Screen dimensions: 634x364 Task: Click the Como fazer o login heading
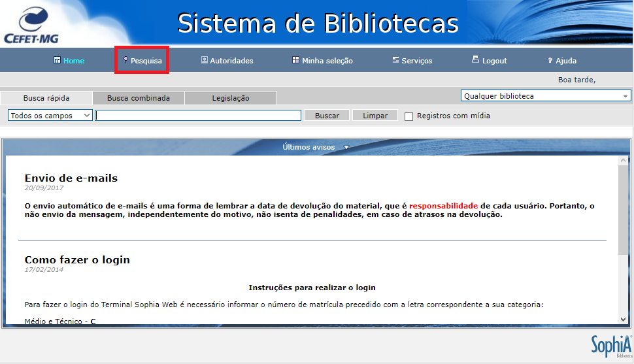click(x=77, y=260)
